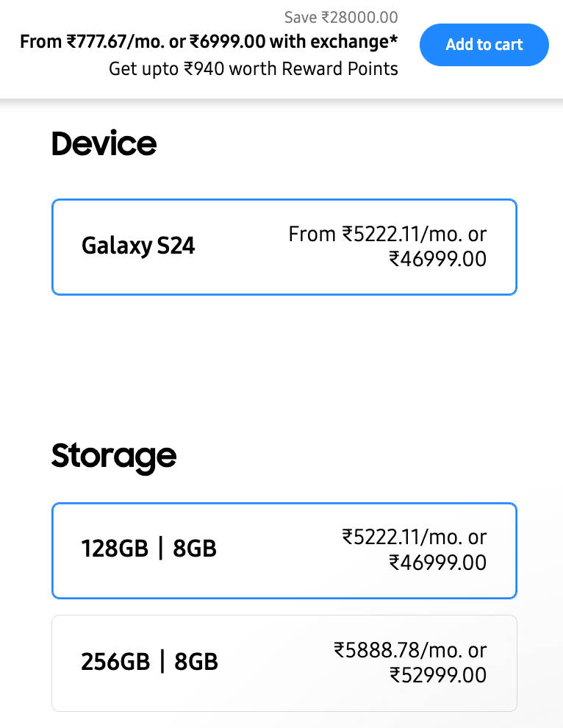Screen dimensions: 563x728
Task: Click the Galaxy S24 name label
Action: 138,246
